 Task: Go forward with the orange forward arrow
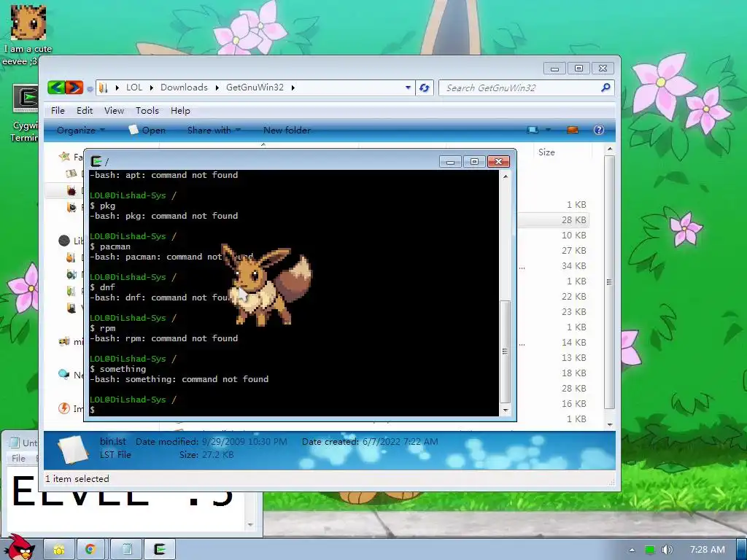74,87
